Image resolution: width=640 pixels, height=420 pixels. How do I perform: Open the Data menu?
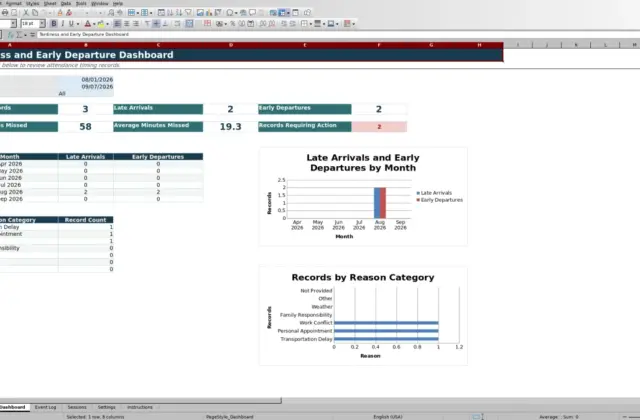[66, 3]
